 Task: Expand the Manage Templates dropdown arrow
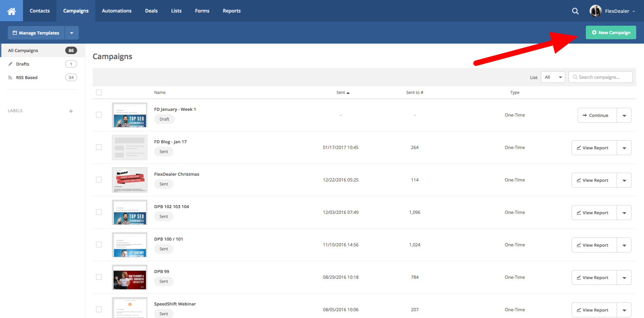click(x=72, y=33)
